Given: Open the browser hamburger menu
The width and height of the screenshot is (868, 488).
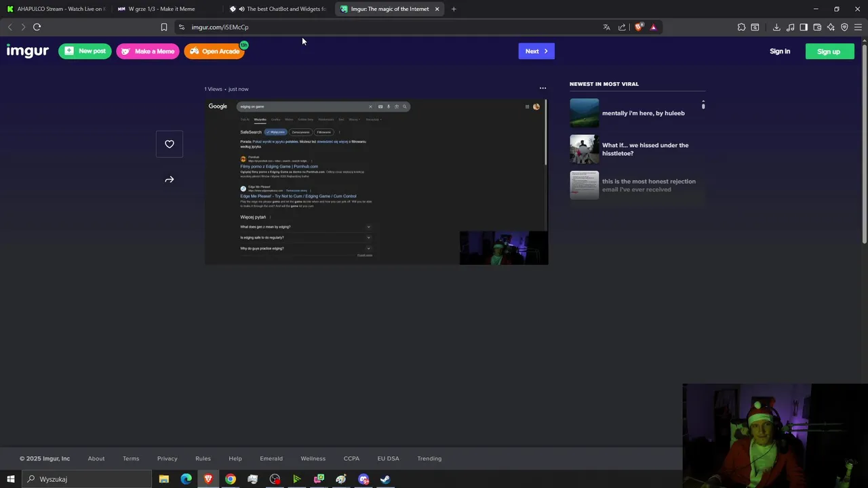Looking at the screenshot, I should (858, 27).
